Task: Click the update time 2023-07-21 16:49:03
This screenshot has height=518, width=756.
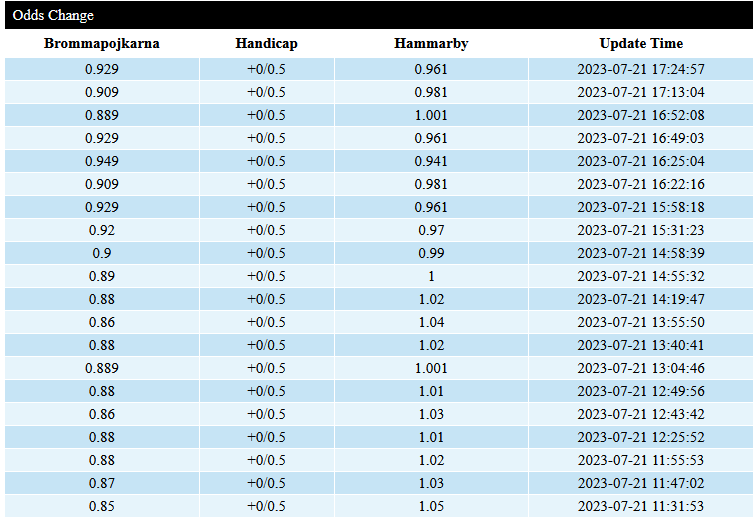Action: tap(641, 138)
